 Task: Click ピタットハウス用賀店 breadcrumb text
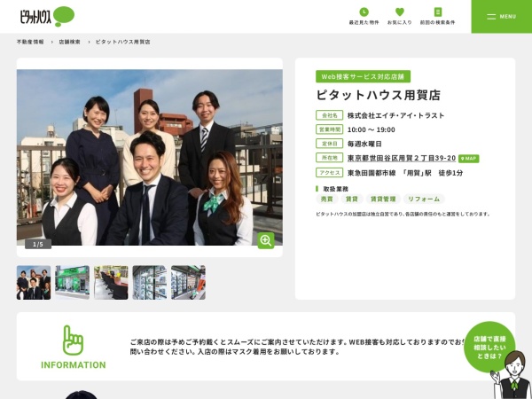point(123,42)
